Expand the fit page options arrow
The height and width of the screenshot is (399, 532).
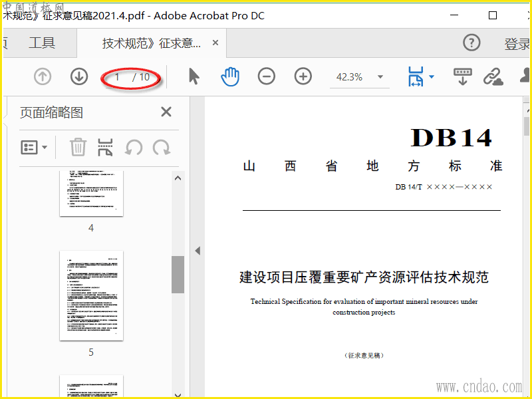432,76
